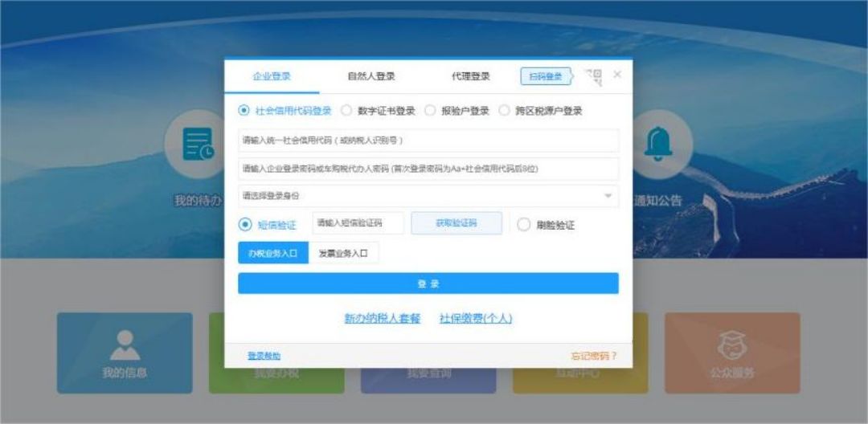Click the 扫码登录 tooltip button
This screenshot has height=424, width=868.
pos(546,77)
